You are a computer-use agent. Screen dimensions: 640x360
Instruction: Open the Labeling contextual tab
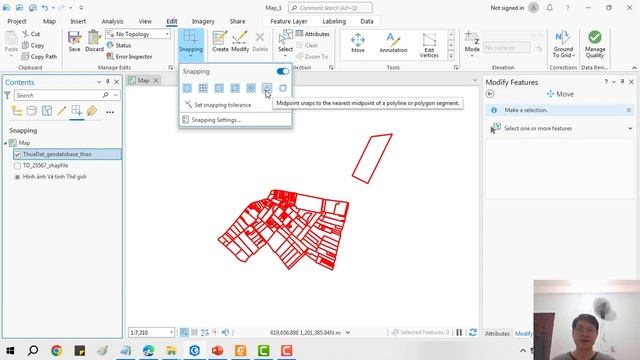click(334, 21)
